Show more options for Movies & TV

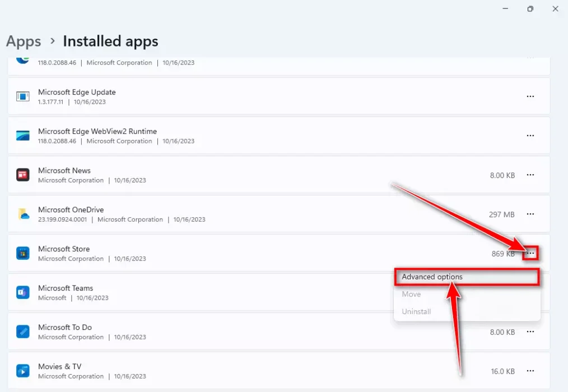(x=530, y=371)
